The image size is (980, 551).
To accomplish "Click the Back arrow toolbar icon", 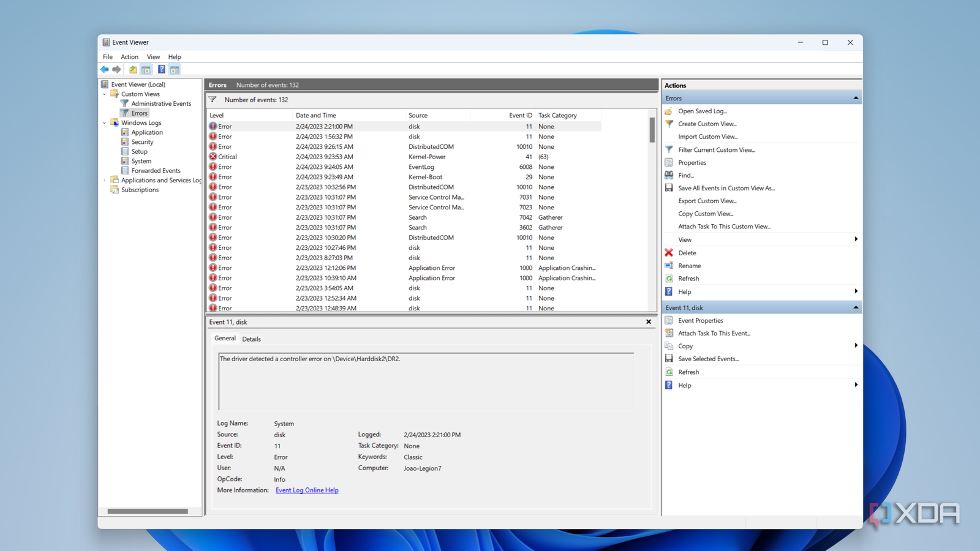I will [105, 70].
